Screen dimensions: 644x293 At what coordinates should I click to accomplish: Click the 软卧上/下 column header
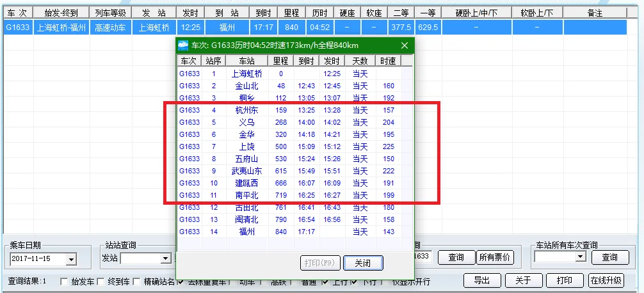538,13
